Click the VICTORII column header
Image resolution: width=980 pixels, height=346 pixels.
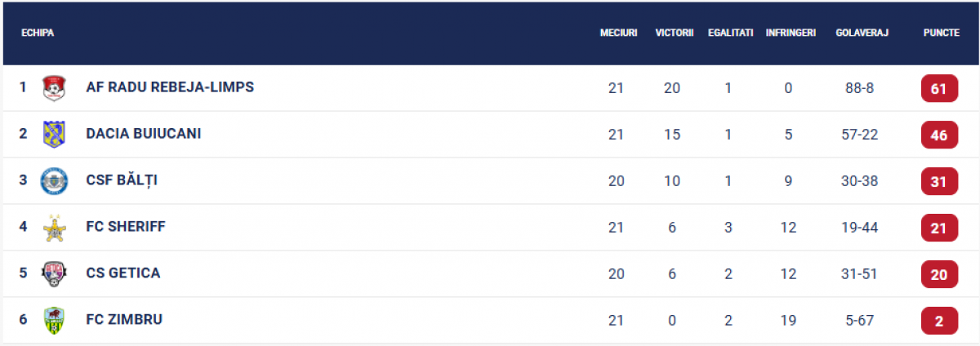point(674,33)
